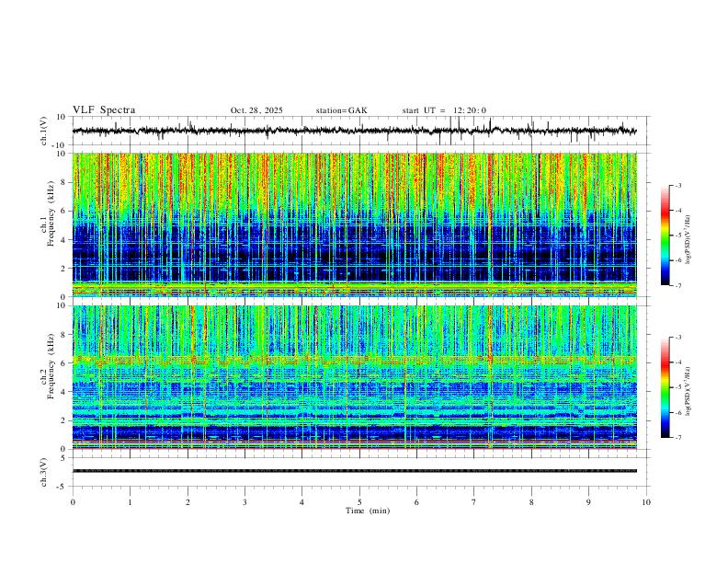Screen dimensions: 728x563
Task: Click the ch.1 spectrogram panel
Action: (355, 224)
